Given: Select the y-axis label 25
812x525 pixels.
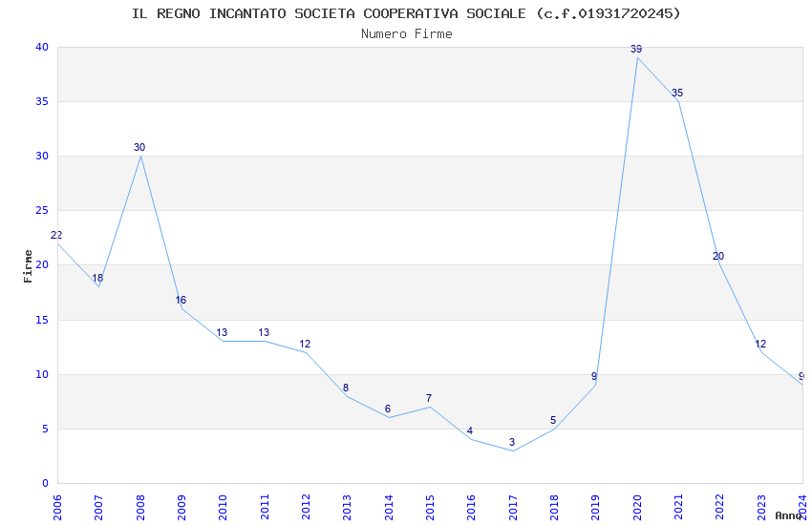Looking at the screenshot, I should (x=42, y=210).
